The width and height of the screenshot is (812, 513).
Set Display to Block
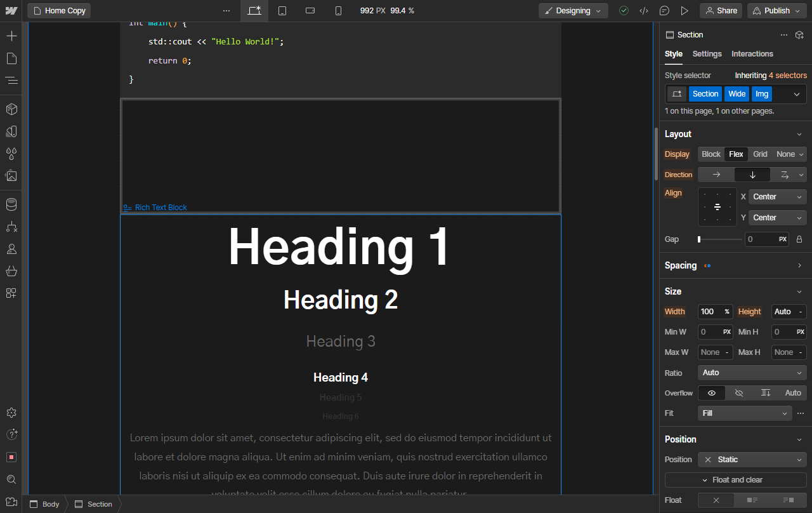pyautogui.click(x=711, y=154)
